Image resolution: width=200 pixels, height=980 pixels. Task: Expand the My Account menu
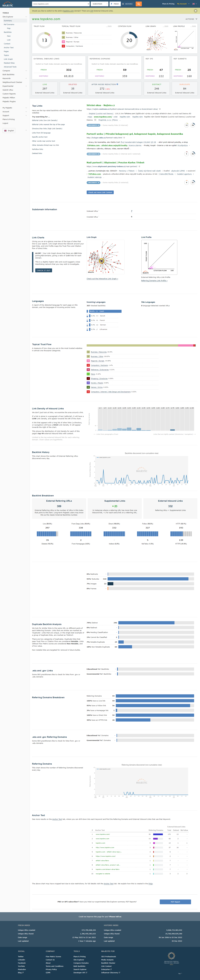tap(183, 4)
